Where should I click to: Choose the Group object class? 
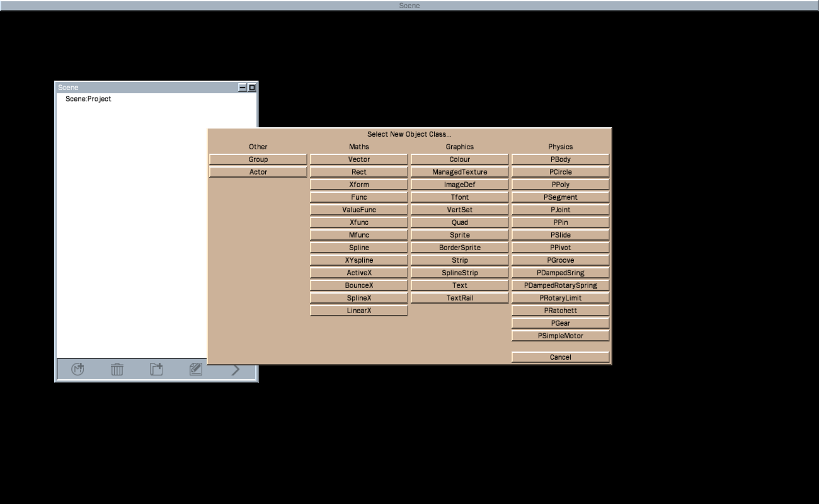pyautogui.click(x=258, y=159)
